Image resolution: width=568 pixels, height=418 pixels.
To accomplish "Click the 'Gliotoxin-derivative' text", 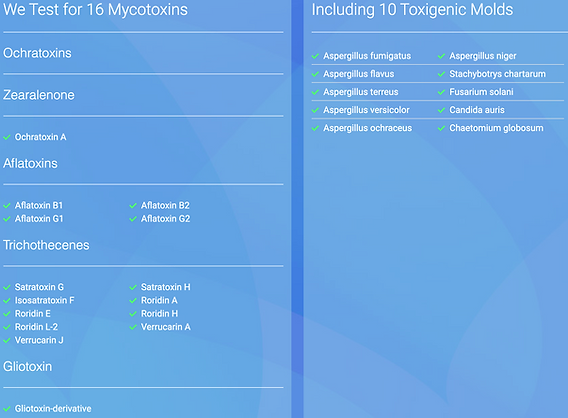I will tap(53, 409).
